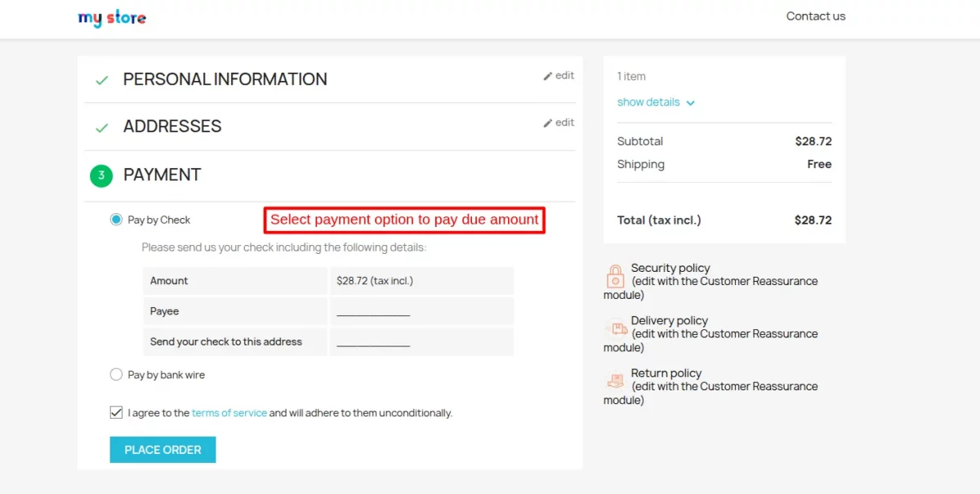Image resolution: width=980 pixels, height=494 pixels.
Task: Open the terms of service link
Action: [229, 413]
